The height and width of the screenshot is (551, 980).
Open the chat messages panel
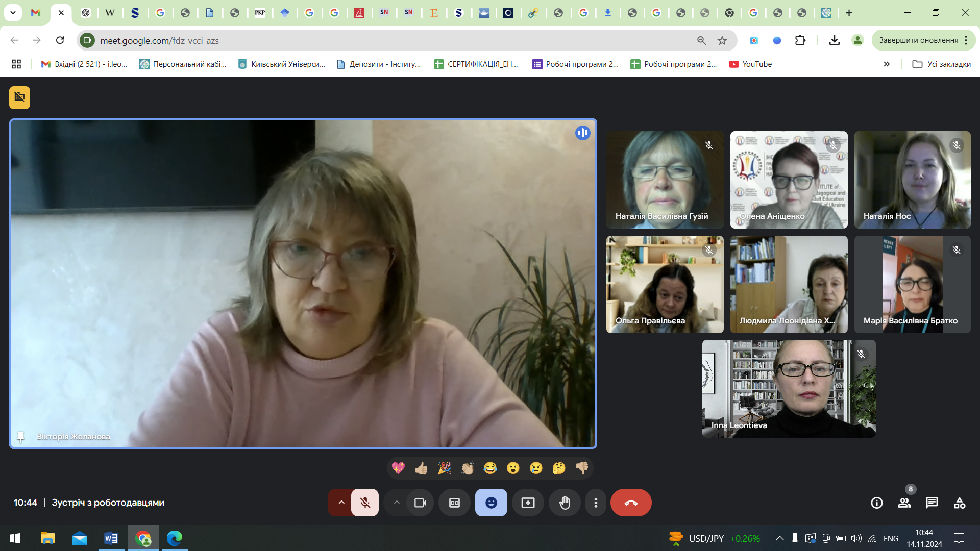[932, 503]
